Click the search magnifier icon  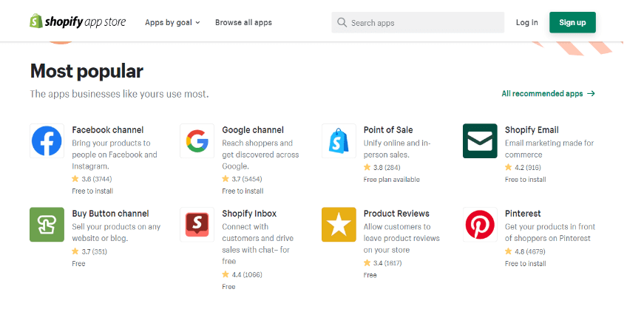coord(342,22)
